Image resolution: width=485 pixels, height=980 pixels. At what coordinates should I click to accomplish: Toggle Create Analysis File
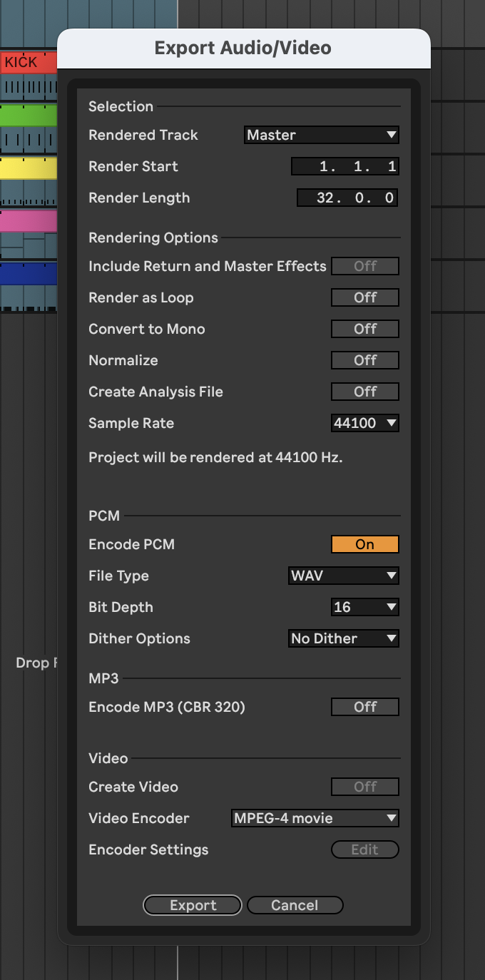point(364,392)
